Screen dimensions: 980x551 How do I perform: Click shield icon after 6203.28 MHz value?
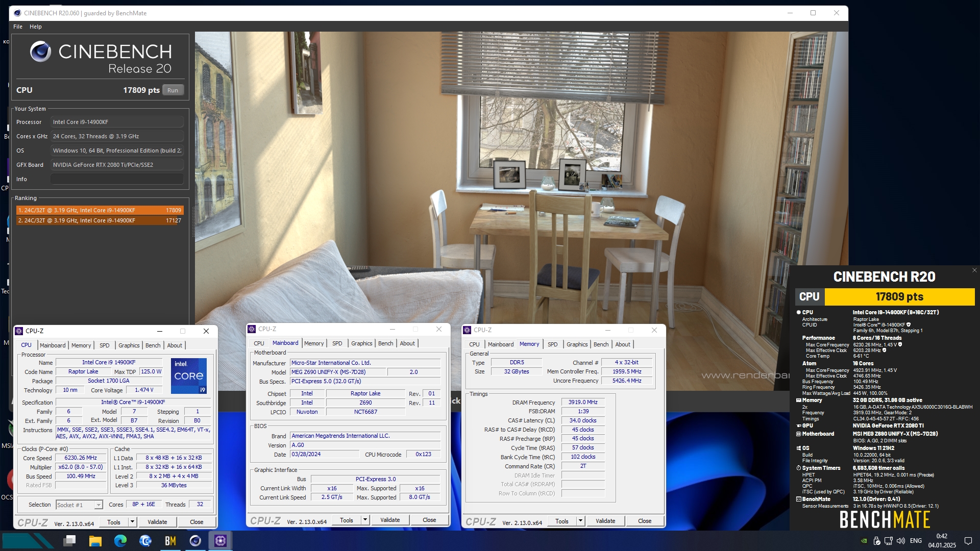pos(884,350)
